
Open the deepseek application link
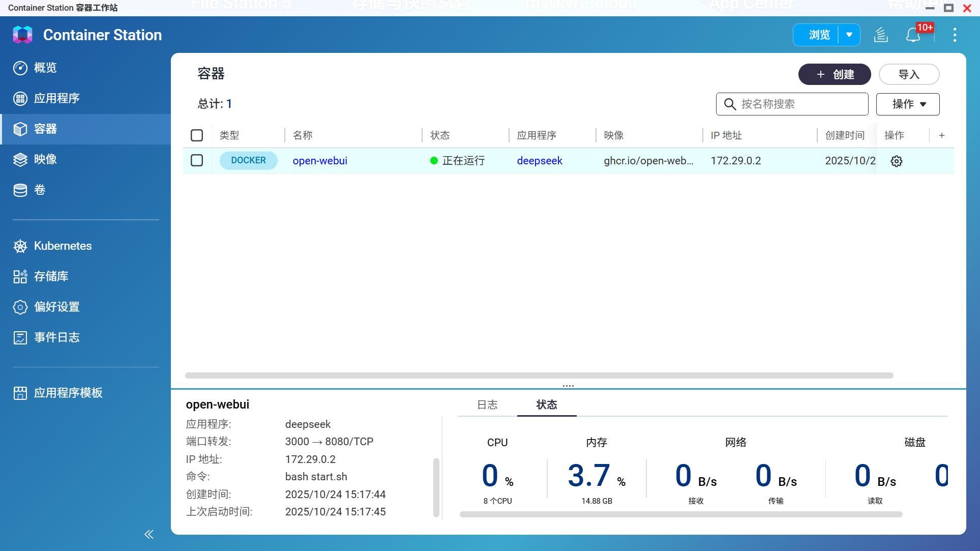tap(539, 161)
